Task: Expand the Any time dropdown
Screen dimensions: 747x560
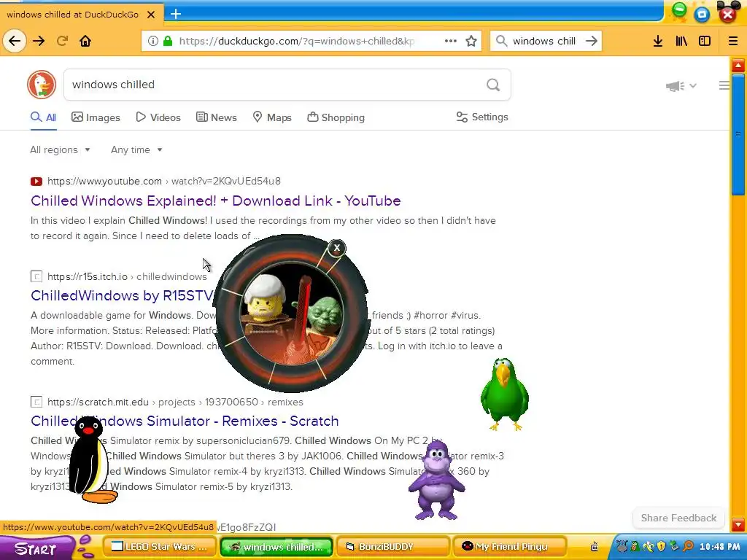Action: click(136, 150)
